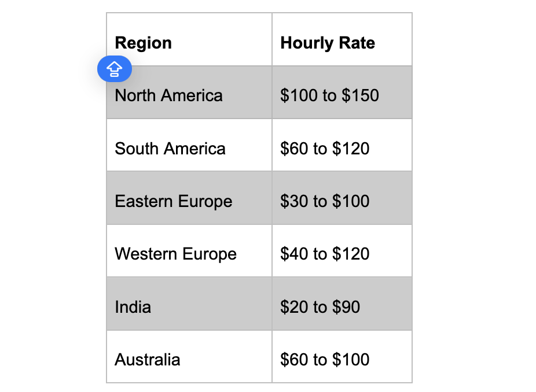This screenshot has height=392, width=536.
Task: Click the $100 to $150 rate cell
Action: (x=342, y=93)
